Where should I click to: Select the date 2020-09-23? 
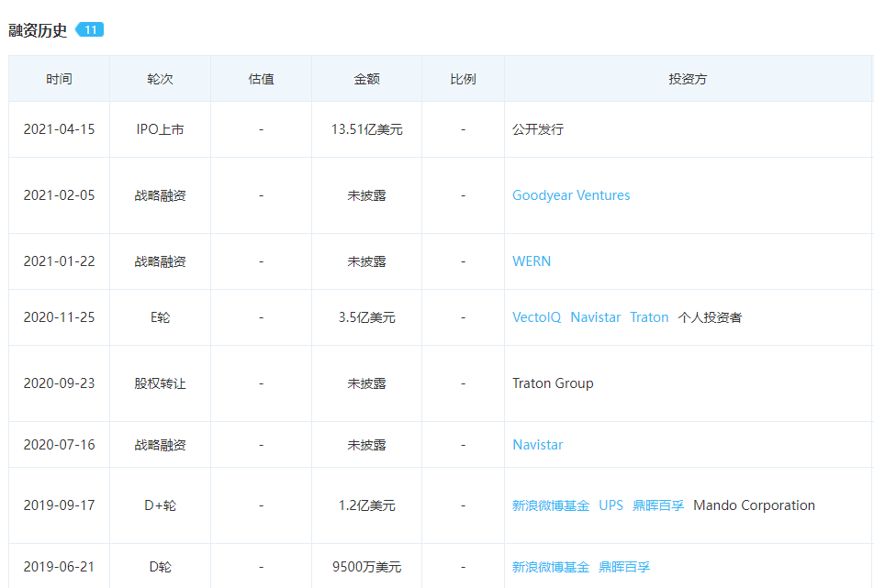click(x=59, y=383)
